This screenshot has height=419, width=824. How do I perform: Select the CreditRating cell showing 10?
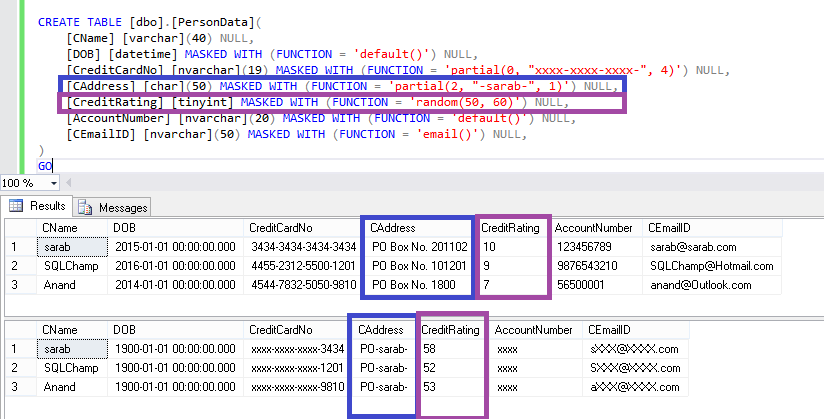point(513,247)
